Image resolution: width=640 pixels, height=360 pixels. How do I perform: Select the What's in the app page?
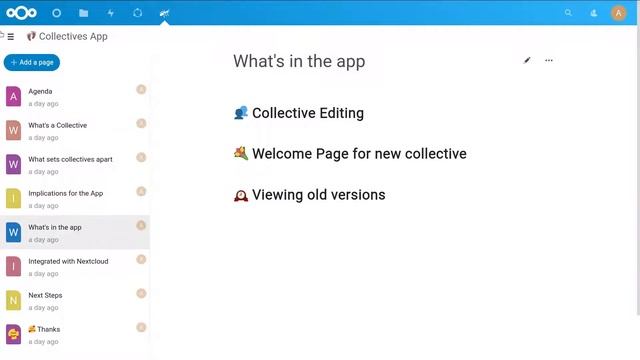[x=75, y=232]
